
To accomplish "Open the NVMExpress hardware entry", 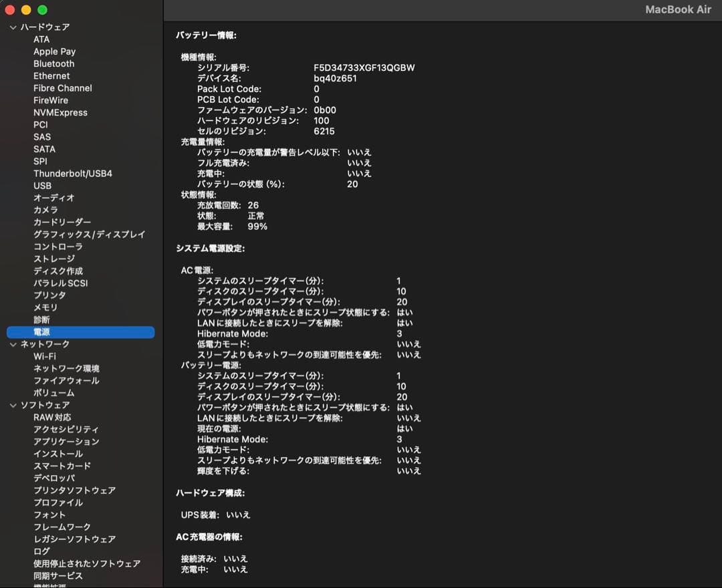I will [x=60, y=112].
